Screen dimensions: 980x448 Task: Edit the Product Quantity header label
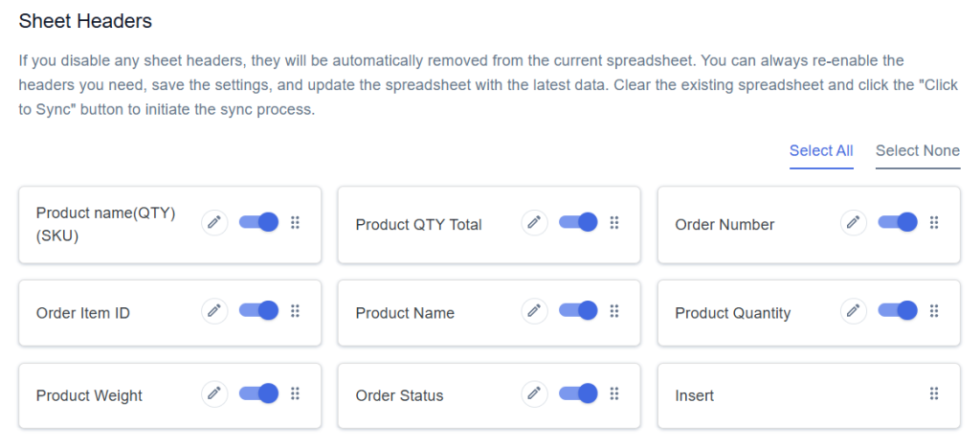(854, 310)
